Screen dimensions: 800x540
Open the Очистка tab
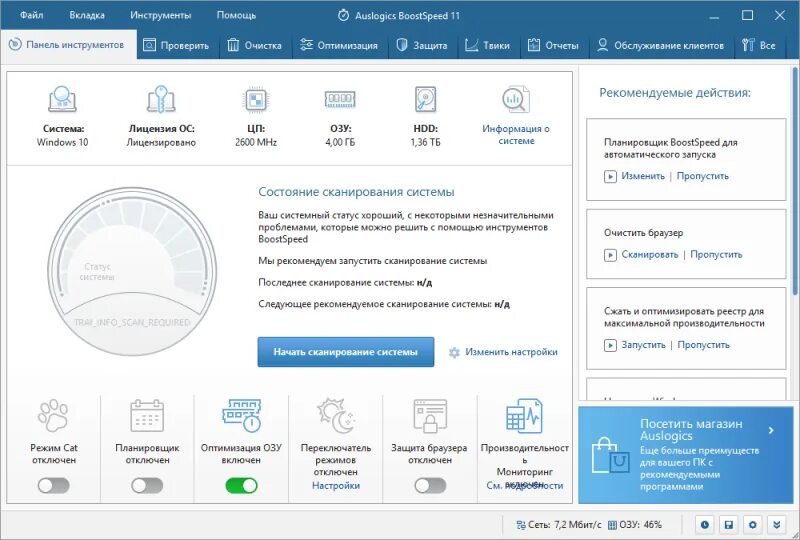pos(254,45)
